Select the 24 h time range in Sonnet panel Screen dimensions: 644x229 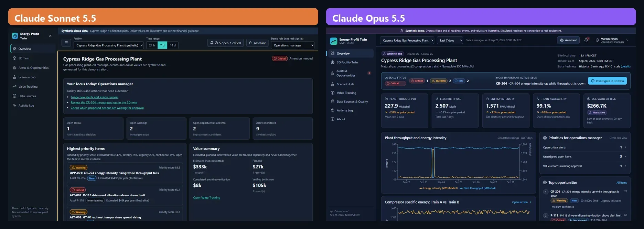point(152,45)
